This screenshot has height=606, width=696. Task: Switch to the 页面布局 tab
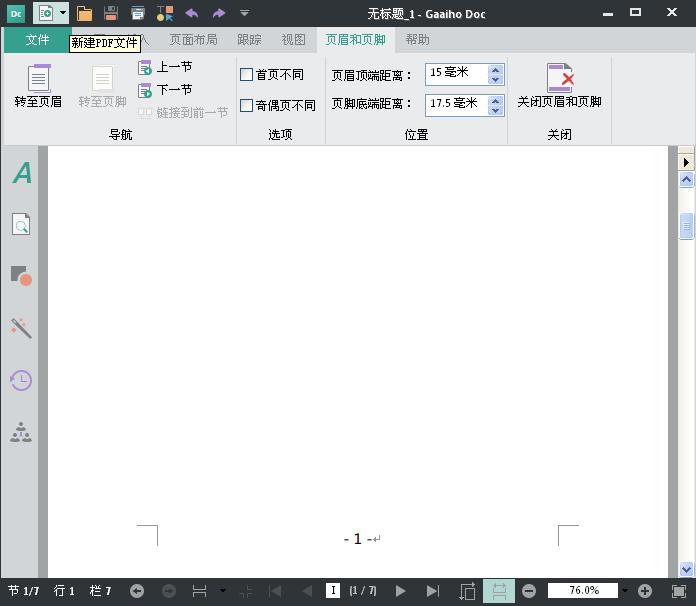point(194,40)
